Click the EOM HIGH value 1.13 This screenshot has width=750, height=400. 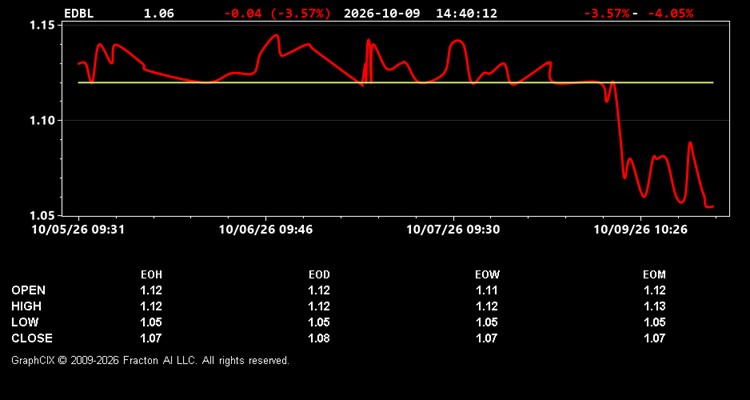[x=654, y=306]
